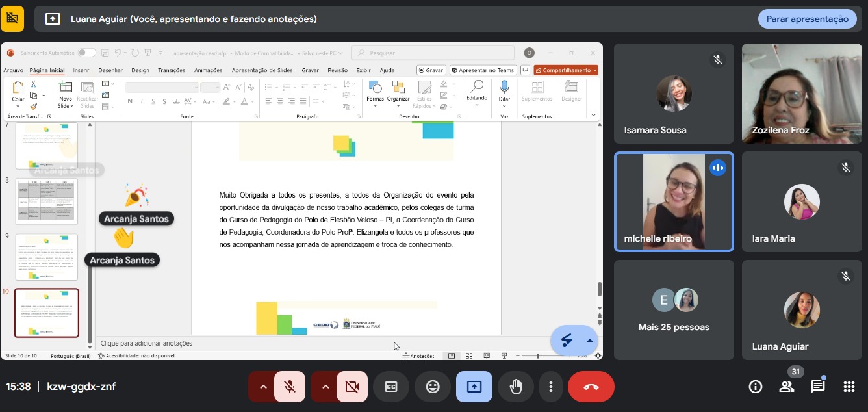Click the raise hand icon
Image resolution: width=868 pixels, height=412 pixels.
(516, 387)
